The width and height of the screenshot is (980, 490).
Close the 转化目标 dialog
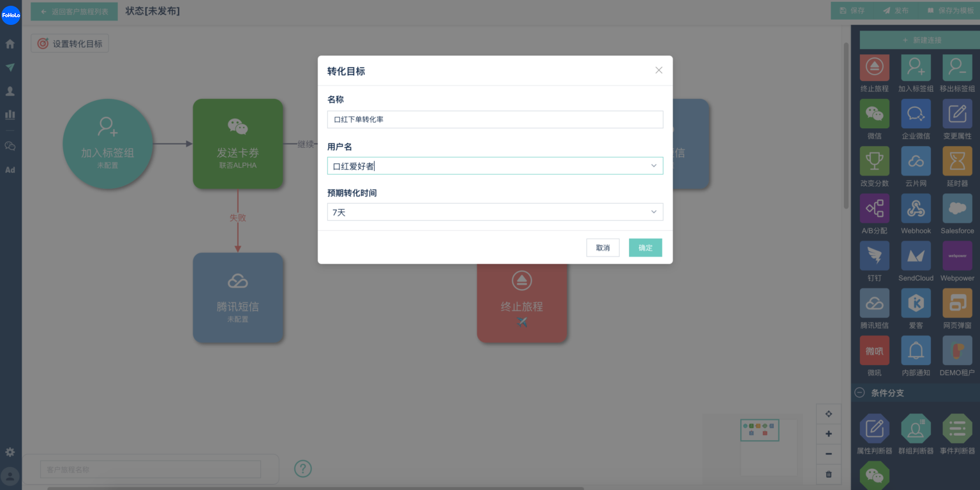[659, 70]
